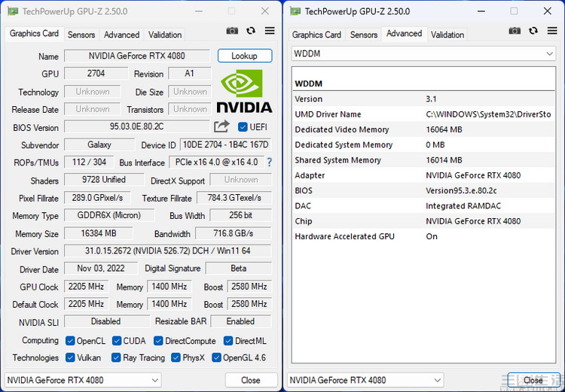Switch to Advanced tab in left window

[121, 35]
